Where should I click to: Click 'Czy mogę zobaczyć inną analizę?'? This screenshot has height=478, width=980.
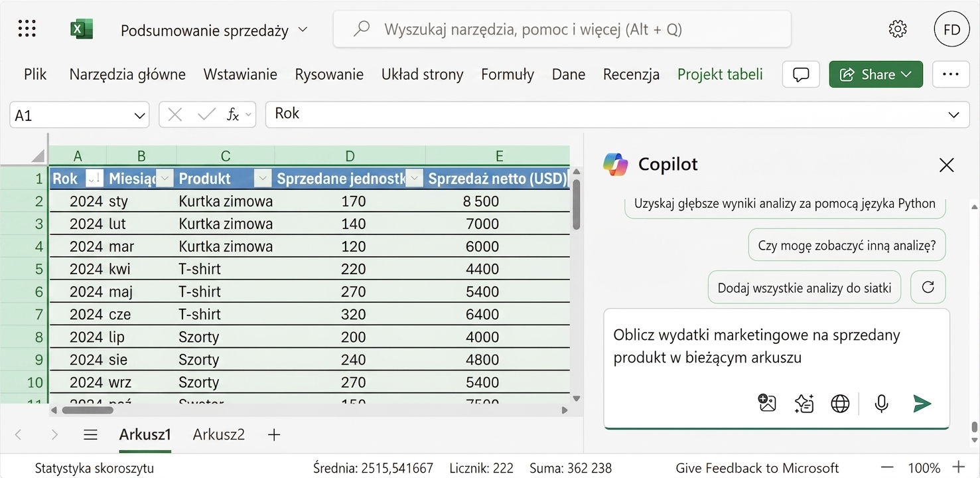847,246
